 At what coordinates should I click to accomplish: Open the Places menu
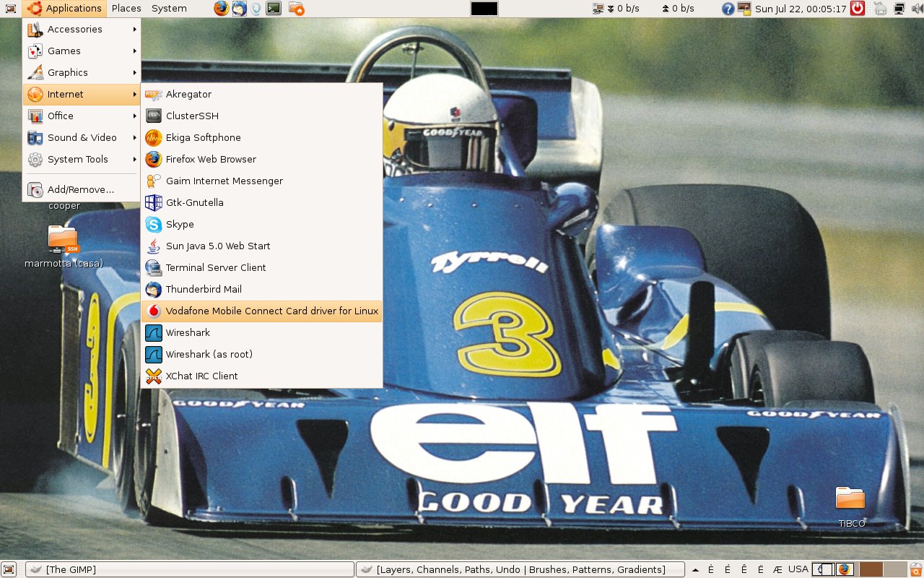click(x=126, y=9)
